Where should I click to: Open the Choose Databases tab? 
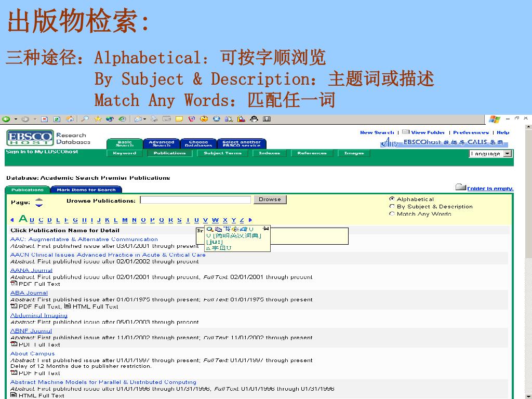pyautogui.click(x=198, y=143)
